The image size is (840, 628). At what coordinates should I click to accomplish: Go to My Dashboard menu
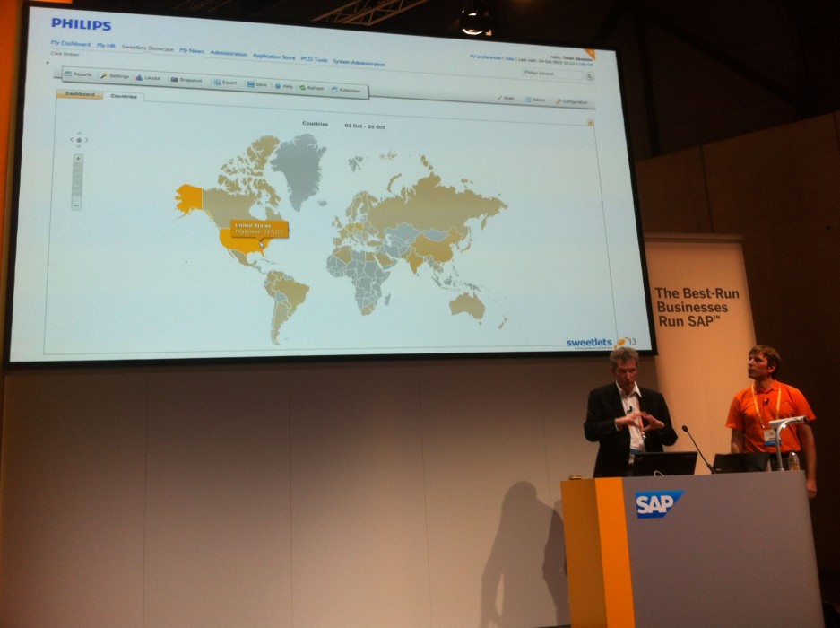(70, 43)
